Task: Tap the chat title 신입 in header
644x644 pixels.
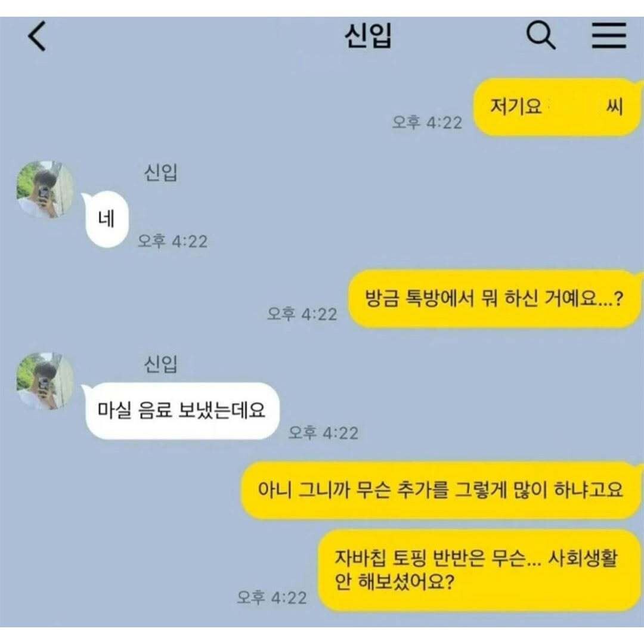Action: click(367, 36)
